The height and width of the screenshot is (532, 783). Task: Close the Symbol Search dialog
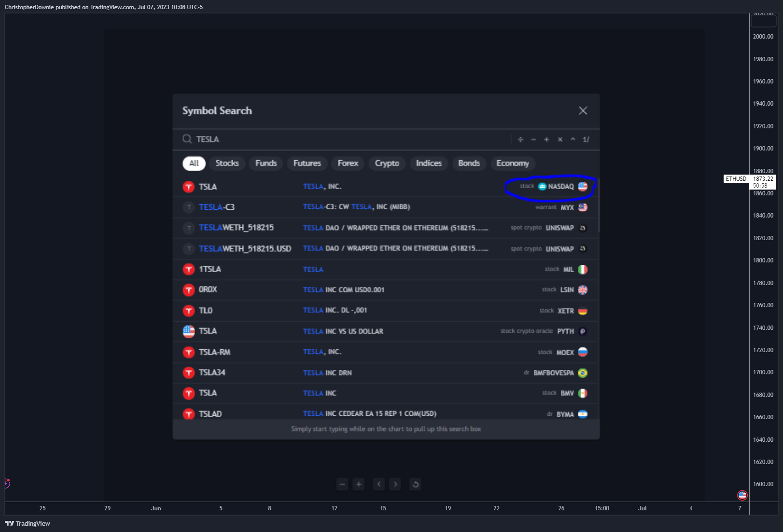point(583,110)
